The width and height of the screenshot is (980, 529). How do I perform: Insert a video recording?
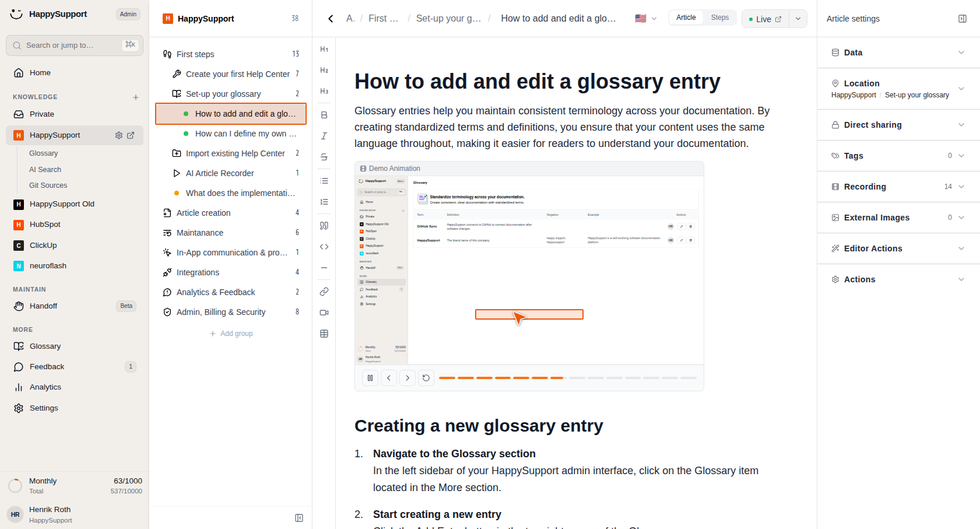(x=324, y=313)
